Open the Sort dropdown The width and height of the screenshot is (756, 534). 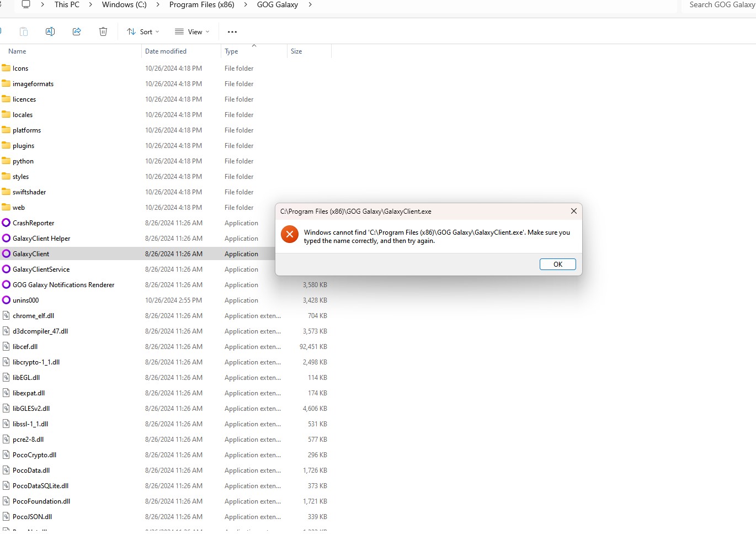(143, 31)
